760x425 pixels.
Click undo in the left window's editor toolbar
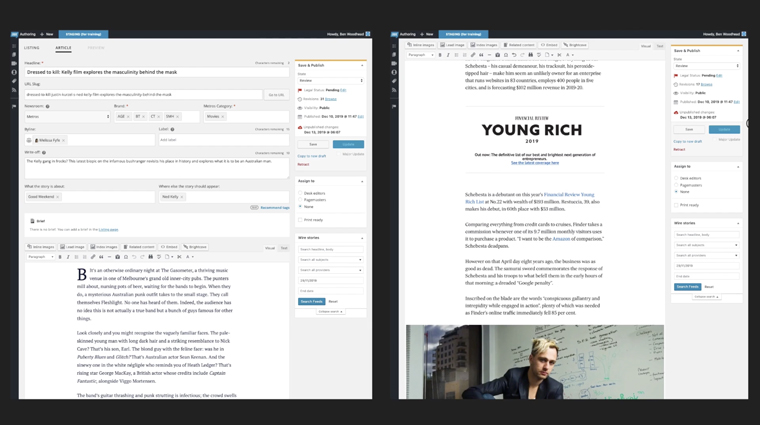134,257
